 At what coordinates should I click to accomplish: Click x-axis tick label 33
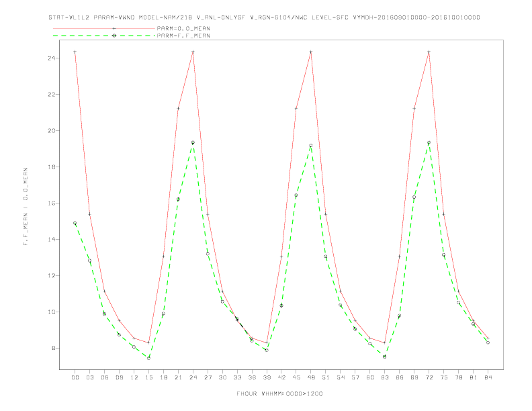tap(237, 377)
